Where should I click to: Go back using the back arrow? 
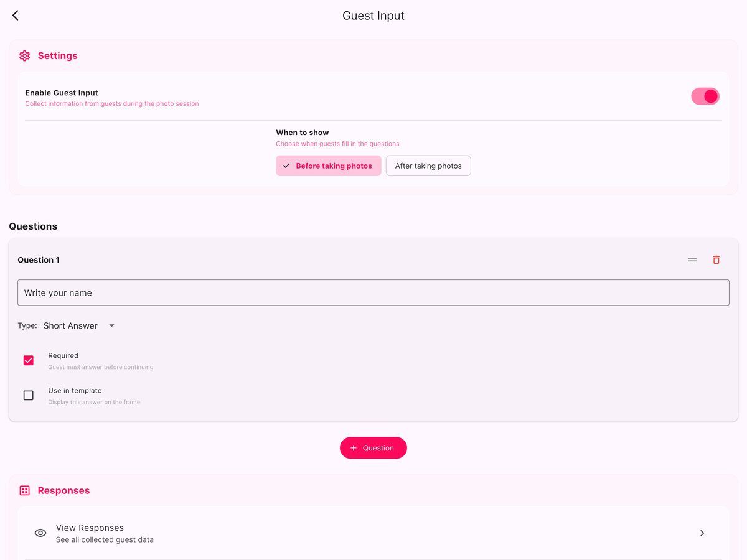[16, 16]
